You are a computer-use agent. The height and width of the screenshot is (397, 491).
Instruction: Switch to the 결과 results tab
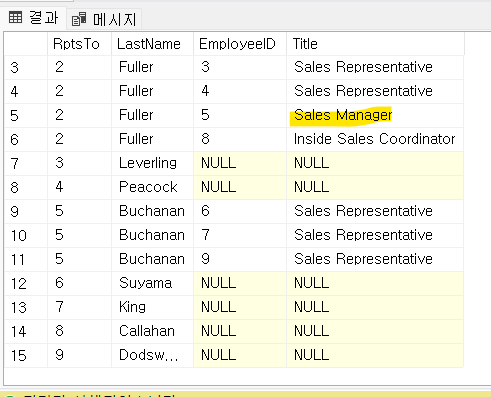pos(33,17)
